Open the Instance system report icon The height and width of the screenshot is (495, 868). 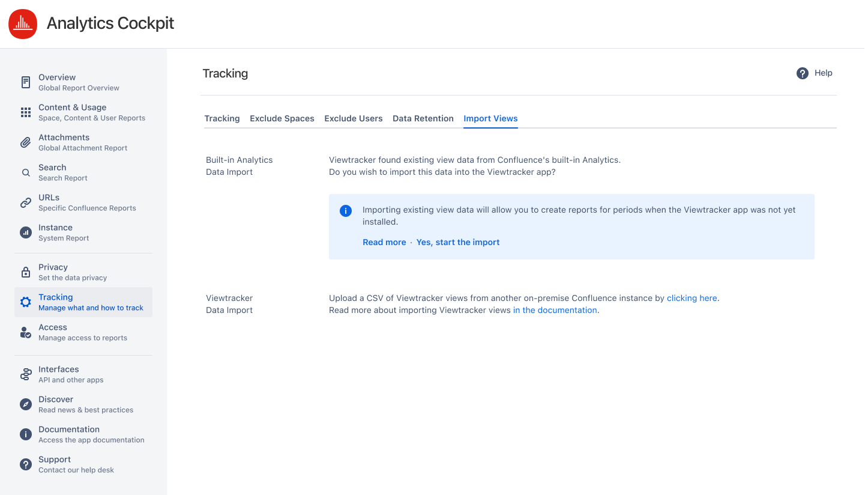click(x=26, y=232)
